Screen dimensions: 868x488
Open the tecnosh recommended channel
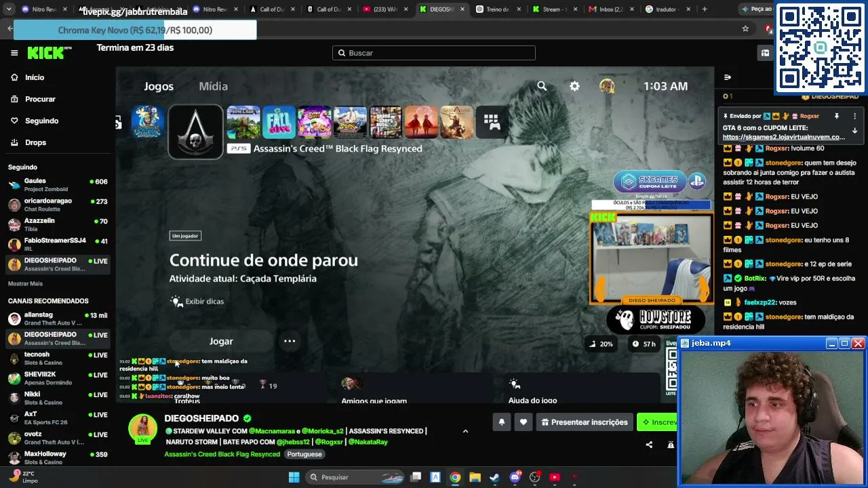pyautogui.click(x=58, y=358)
